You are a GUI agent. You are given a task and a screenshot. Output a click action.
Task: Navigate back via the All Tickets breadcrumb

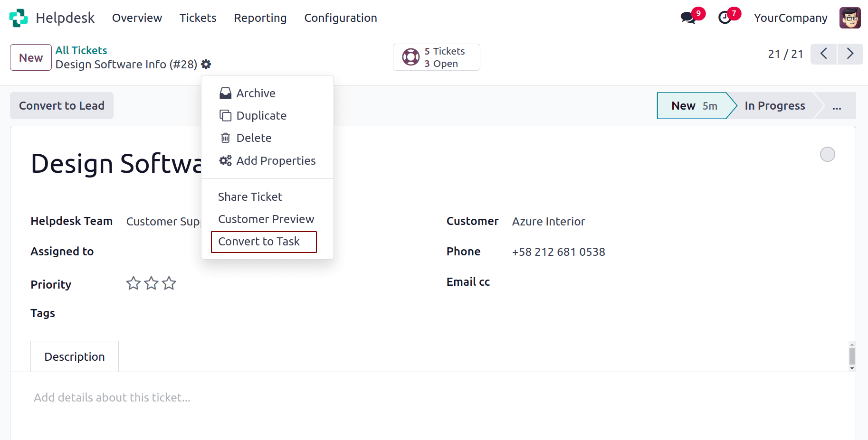click(x=81, y=50)
